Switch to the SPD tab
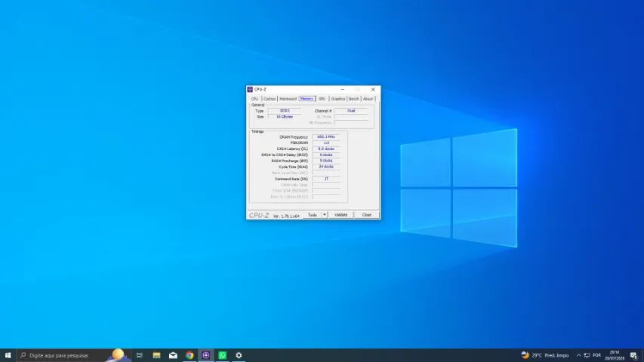This screenshot has width=644, height=362. pyautogui.click(x=322, y=99)
